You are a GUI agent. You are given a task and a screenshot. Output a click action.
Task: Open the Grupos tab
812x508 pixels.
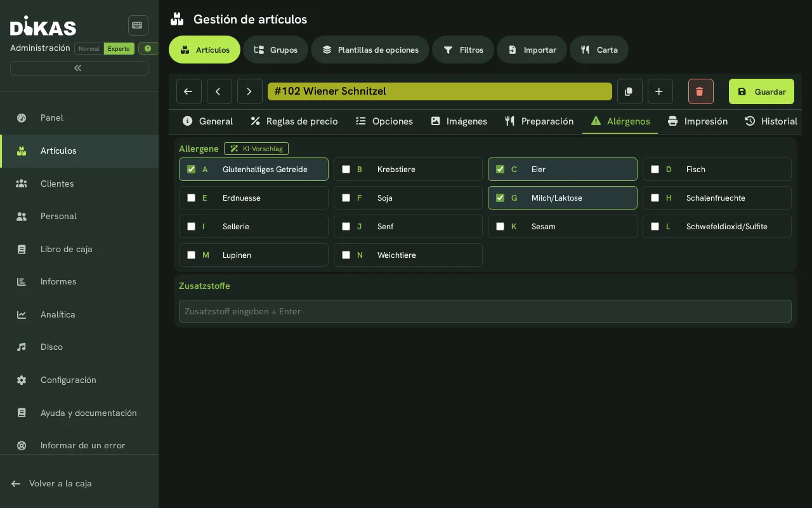(275, 50)
